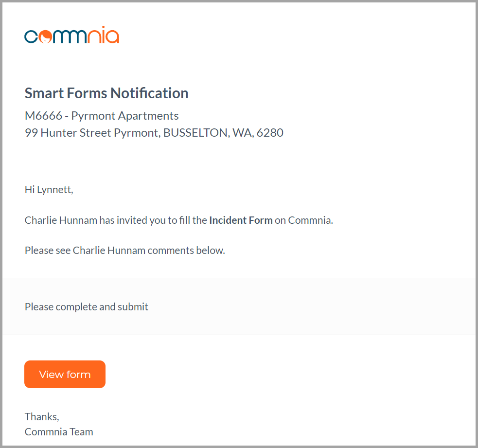The width and height of the screenshot is (478, 448).
Task: Click the BUSSELTON suburb text
Action: tap(196, 133)
